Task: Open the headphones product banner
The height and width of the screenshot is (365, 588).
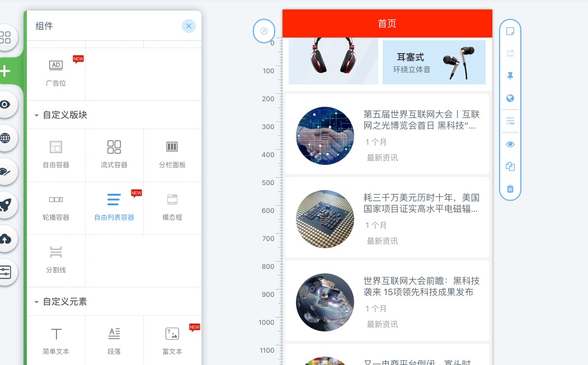Action: pyautogui.click(x=333, y=61)
